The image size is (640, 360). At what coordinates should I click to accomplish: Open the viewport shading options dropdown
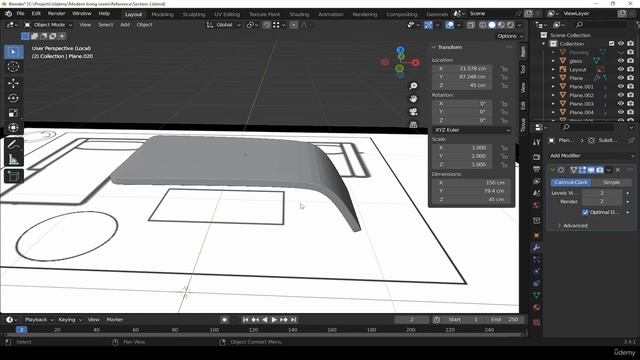tap(519, 25)
